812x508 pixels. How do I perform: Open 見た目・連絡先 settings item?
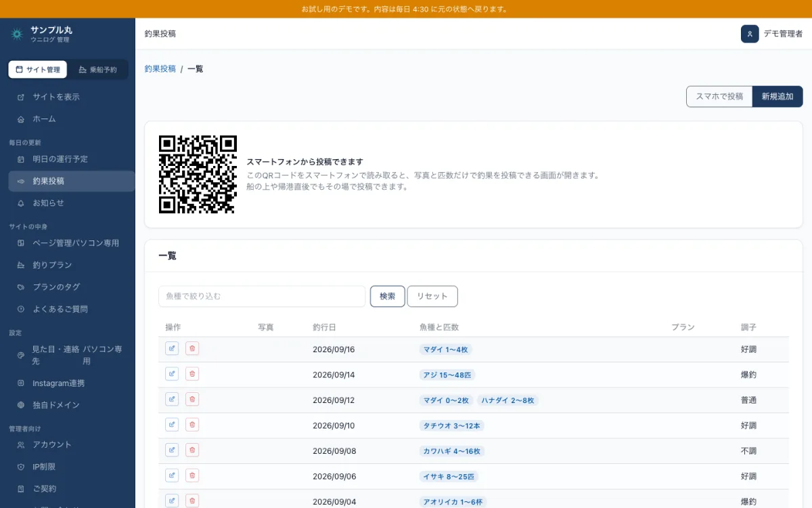click(x=72, y=355)
